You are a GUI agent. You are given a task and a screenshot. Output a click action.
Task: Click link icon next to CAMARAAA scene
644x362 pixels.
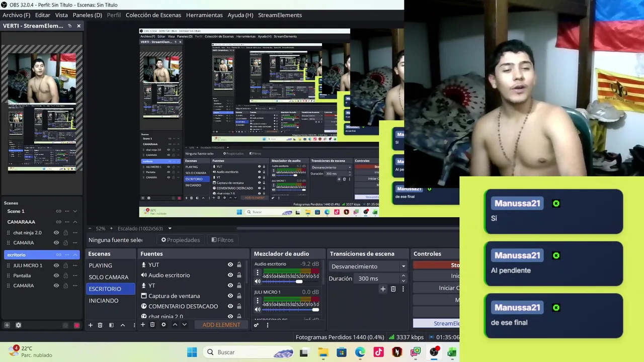[x=58, y=222]
